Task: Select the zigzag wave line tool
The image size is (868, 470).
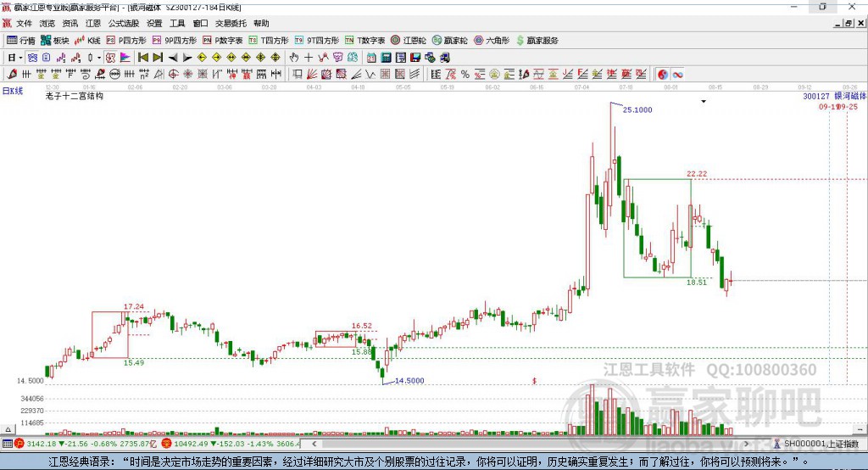Action: pos(370,75)
